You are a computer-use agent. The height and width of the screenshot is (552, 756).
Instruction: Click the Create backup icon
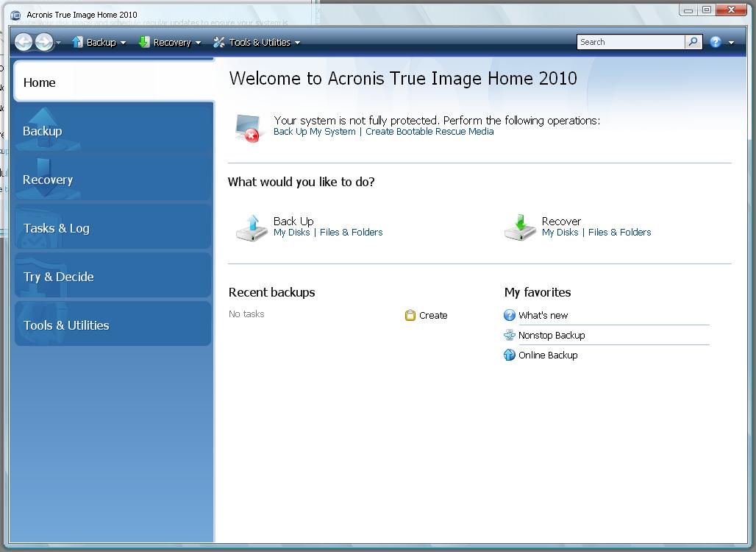pyautogui.click(x=410, y=315)
